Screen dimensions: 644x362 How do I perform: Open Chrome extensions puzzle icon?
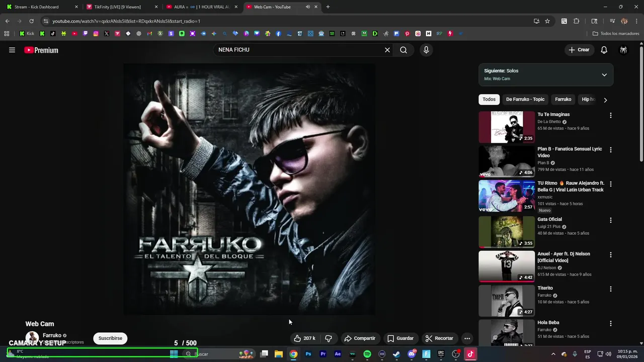pyautogui.click(x=577, y=21)
